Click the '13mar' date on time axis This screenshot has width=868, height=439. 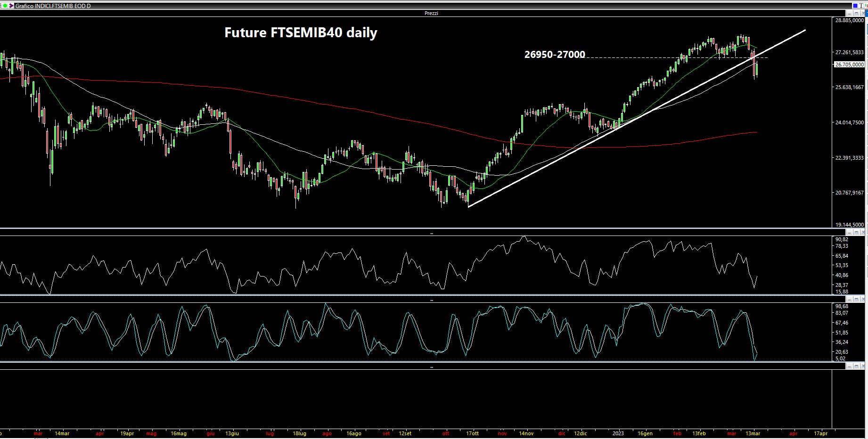pyautogui.click(x=753, y=433)
